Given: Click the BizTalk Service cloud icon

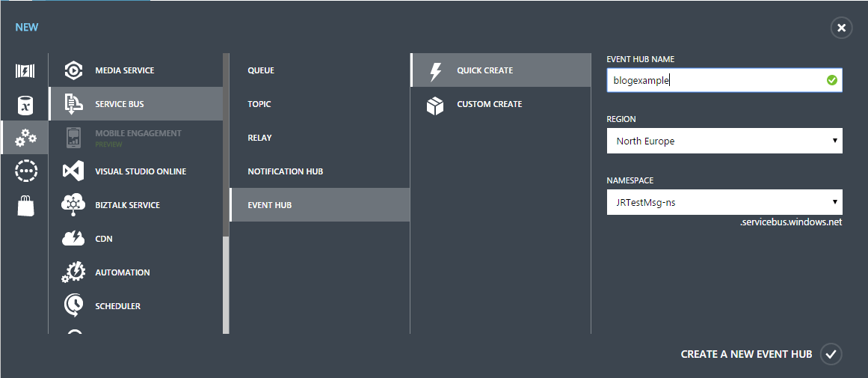Looking at the screenshot, I should pos(73,205).
